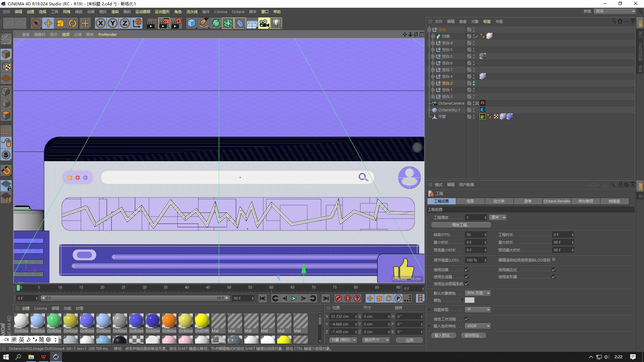Open the Light object icon
This screenshot has width=644, height=362.
(x=276, y=23)
